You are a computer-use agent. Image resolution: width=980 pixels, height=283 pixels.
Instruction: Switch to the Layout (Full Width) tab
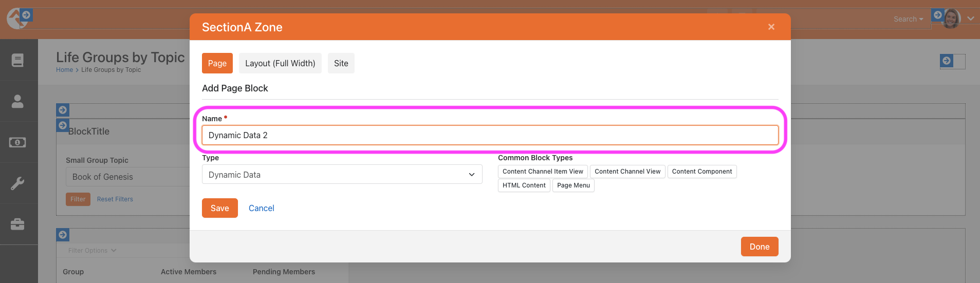click(280, 63)
